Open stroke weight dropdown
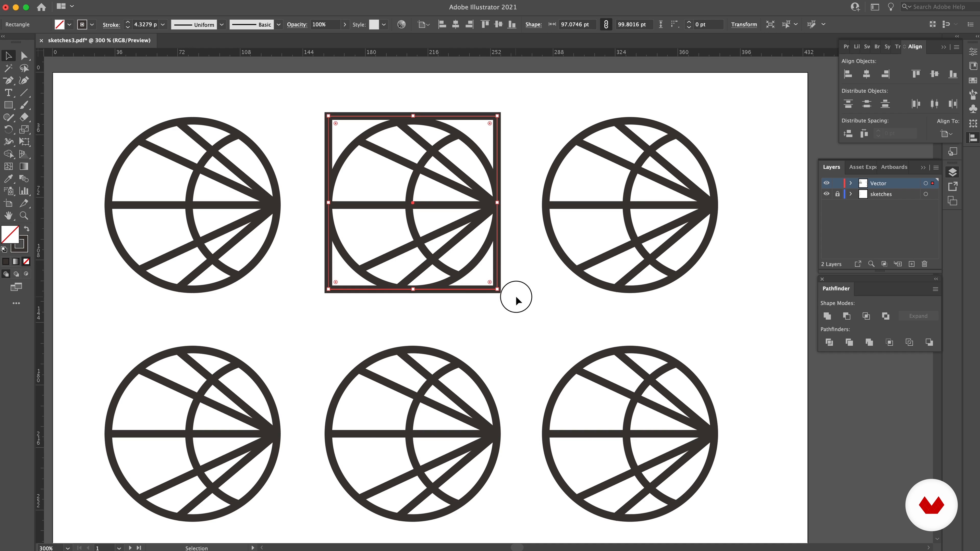980x551 pixels. 163,25
